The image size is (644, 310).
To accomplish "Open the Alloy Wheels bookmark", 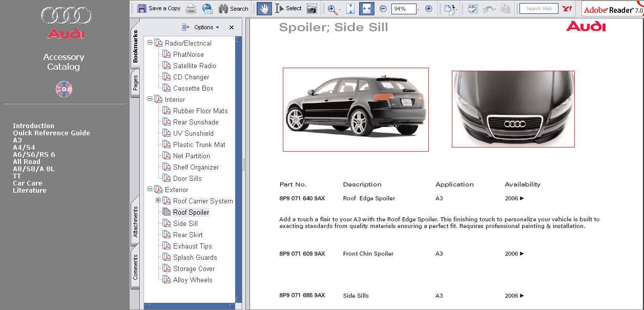I will [193, 280].
